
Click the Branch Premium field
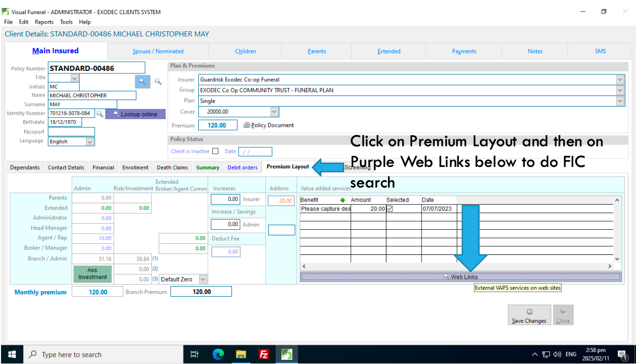tap(201, 292)
